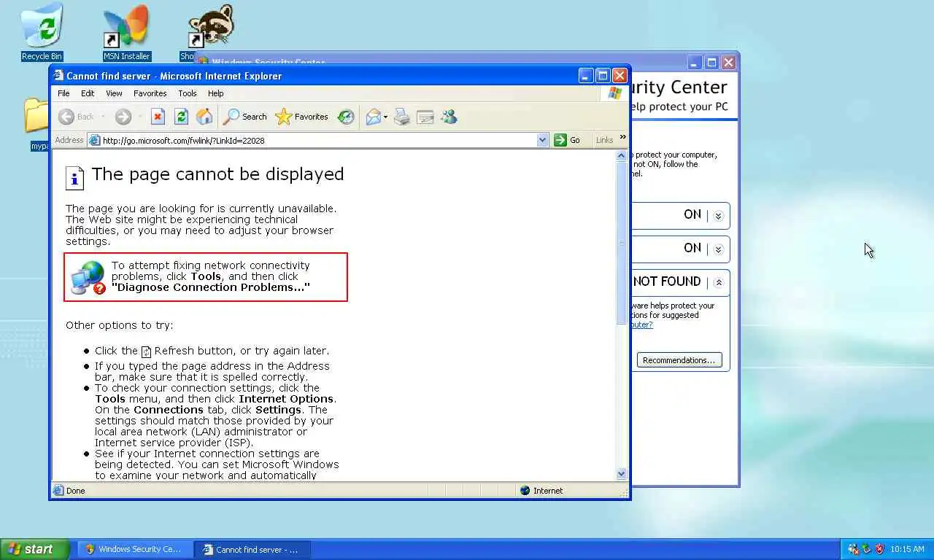Click the network globe diagnose icon
Viewport: 934px width, 560px height.
coord(88,278)
